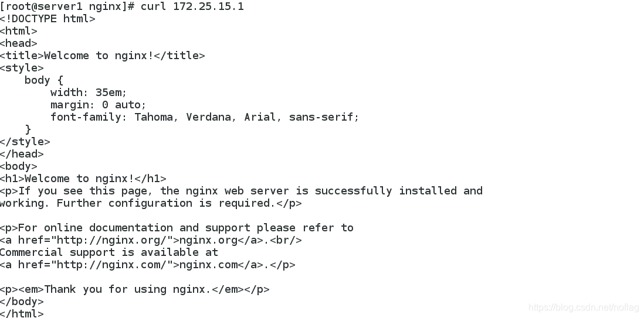Click the 'Thank you for using nginx.' line
The image size is (644, 318).
coord(135,290)
